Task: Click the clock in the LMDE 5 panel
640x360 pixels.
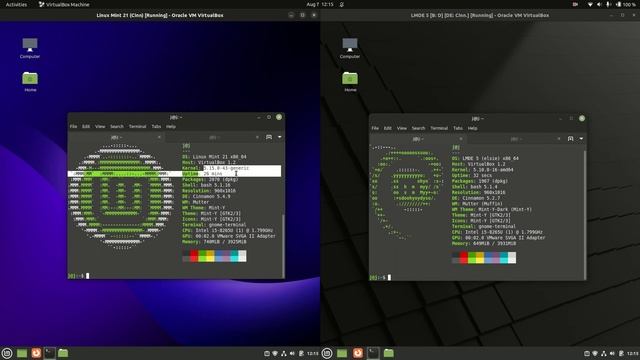Action: point(633,353)
